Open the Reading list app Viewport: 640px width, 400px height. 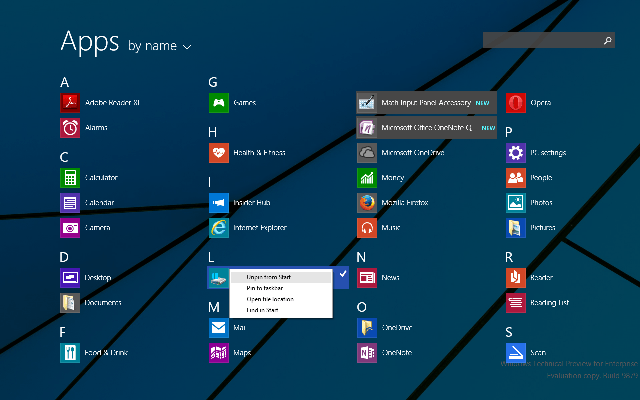[x=538, y=302]
